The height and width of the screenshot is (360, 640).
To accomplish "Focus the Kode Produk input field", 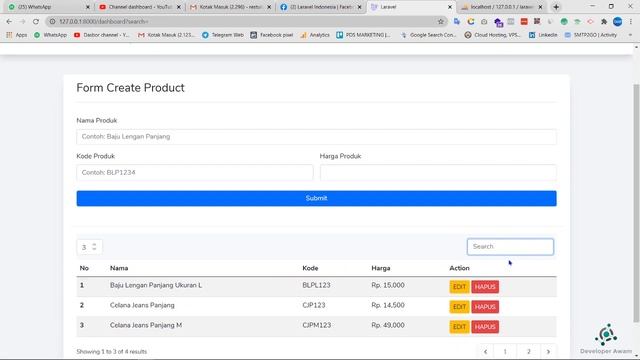I will (x=195, y=172).
